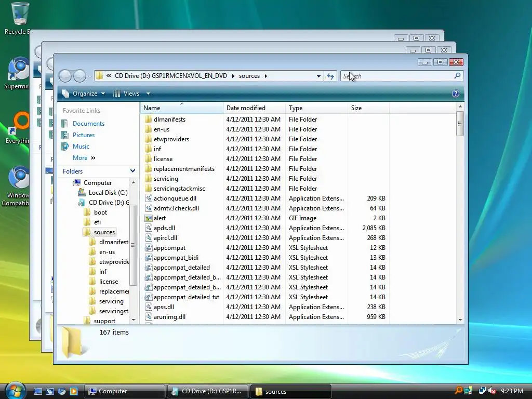The height and width of the screenshot is (399, 532).
Task: Open Documents in Favorite Links
Action: [88, 124]
